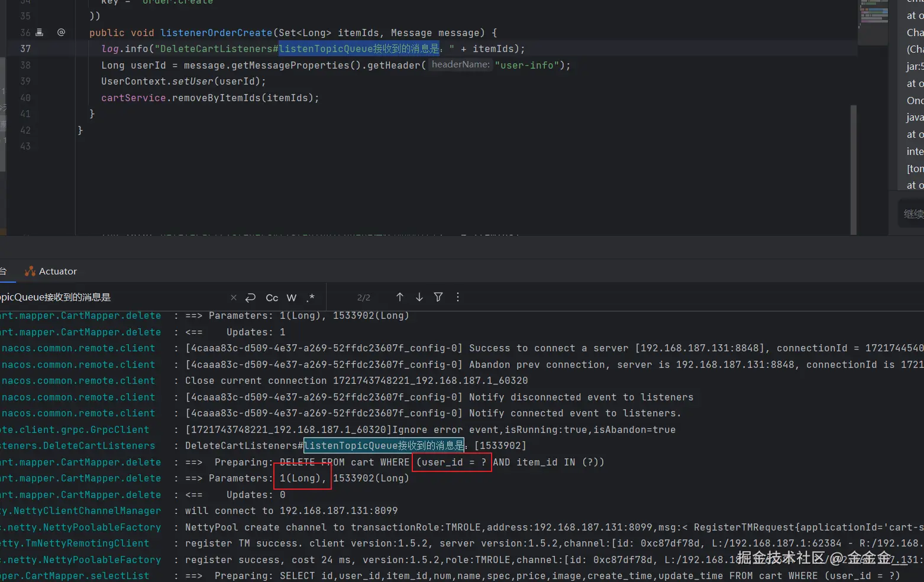
Task: Clear the console search field with the X
Action: (233, 298)
